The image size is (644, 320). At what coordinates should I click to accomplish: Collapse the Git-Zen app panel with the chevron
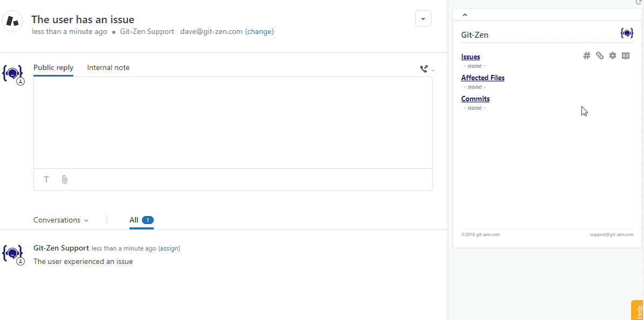465,15
